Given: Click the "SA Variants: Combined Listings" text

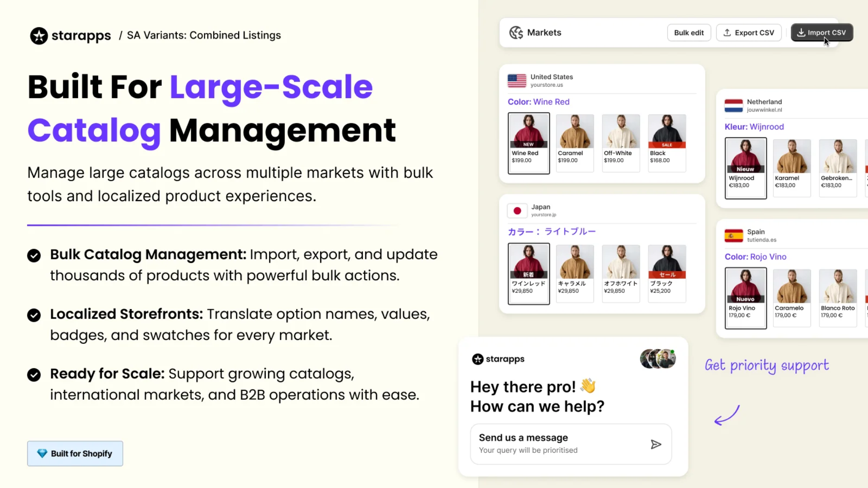Looking at the screenshot, I should tap(203, 35).
